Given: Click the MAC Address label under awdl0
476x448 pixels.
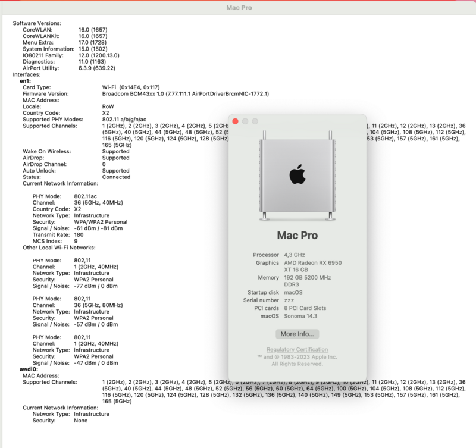Looking at the screenshot, I should [41, 375].
